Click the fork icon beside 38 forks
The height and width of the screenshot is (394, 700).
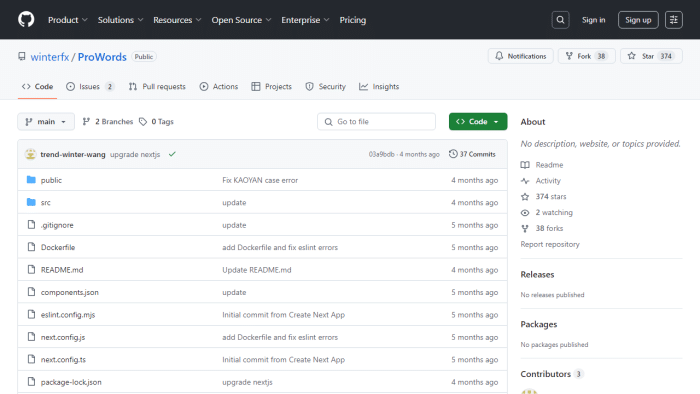click(x=525, y=228)
